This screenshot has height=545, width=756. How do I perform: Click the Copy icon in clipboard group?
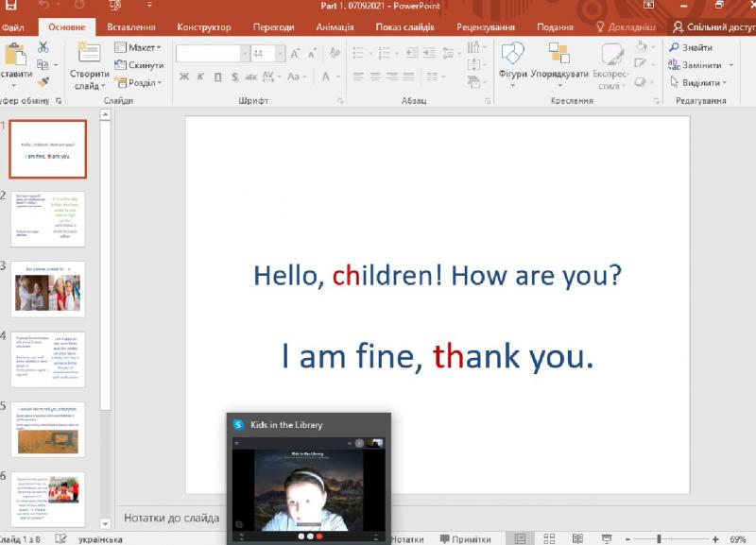pyautogui.click(x=43, y=64)
